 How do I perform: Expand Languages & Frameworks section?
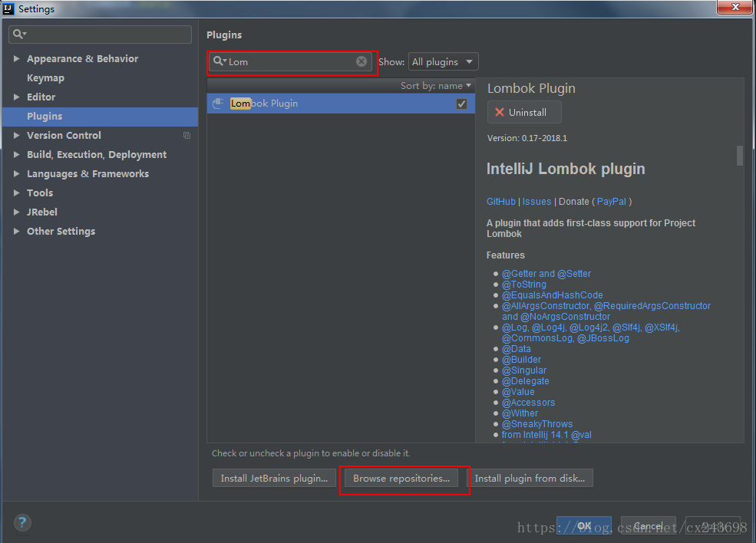(16, 174)
